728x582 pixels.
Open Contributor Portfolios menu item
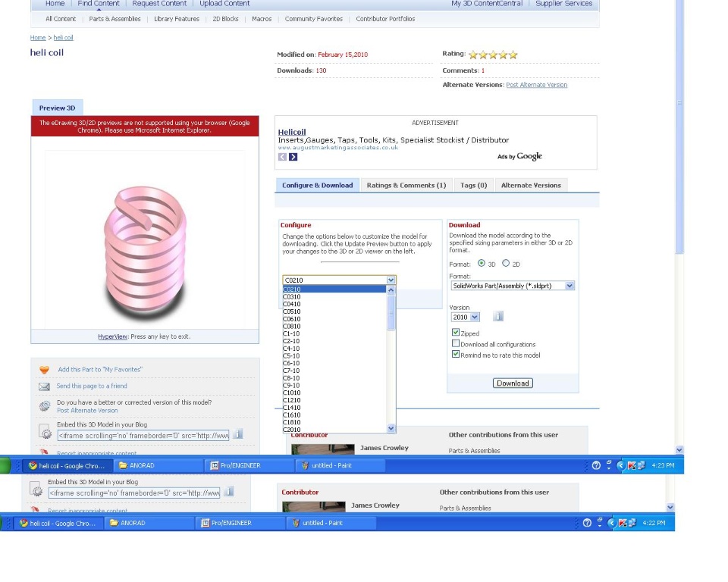point(385,19)
